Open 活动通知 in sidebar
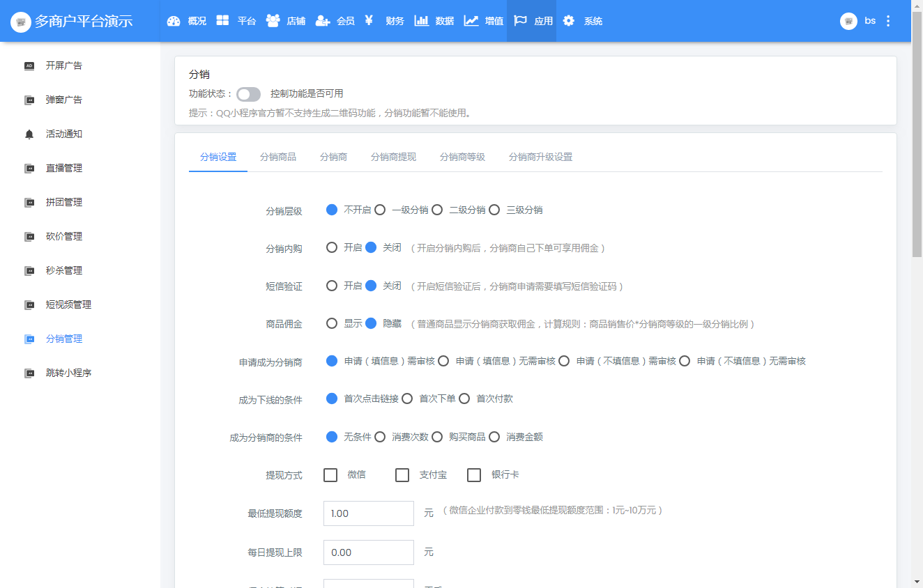923x588 pixels. pyautogui.click(x=64, y=134)
